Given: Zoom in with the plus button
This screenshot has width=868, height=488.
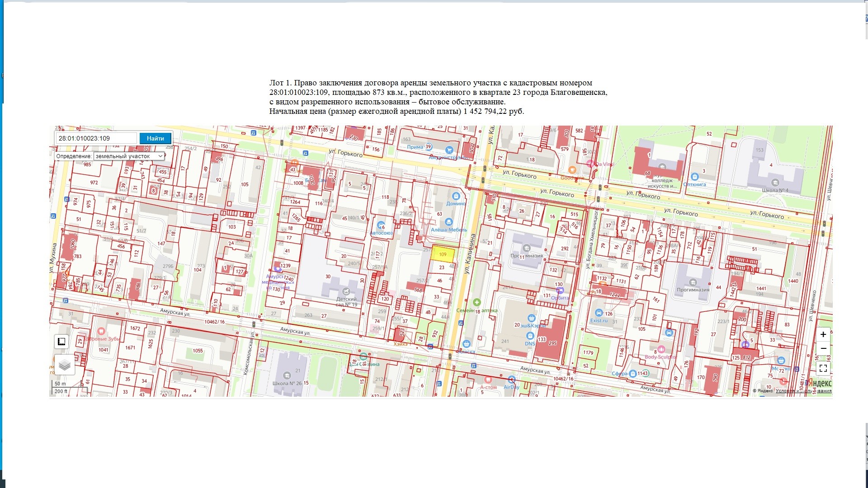Looking at the screenshot, I should coord(823,334).
